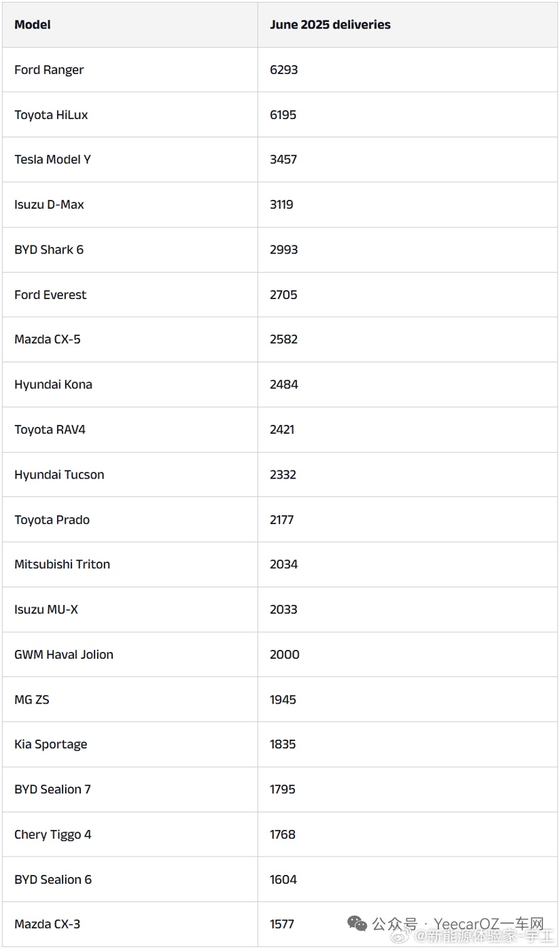Click the Ford Everest model name

[x=50, y=295]
